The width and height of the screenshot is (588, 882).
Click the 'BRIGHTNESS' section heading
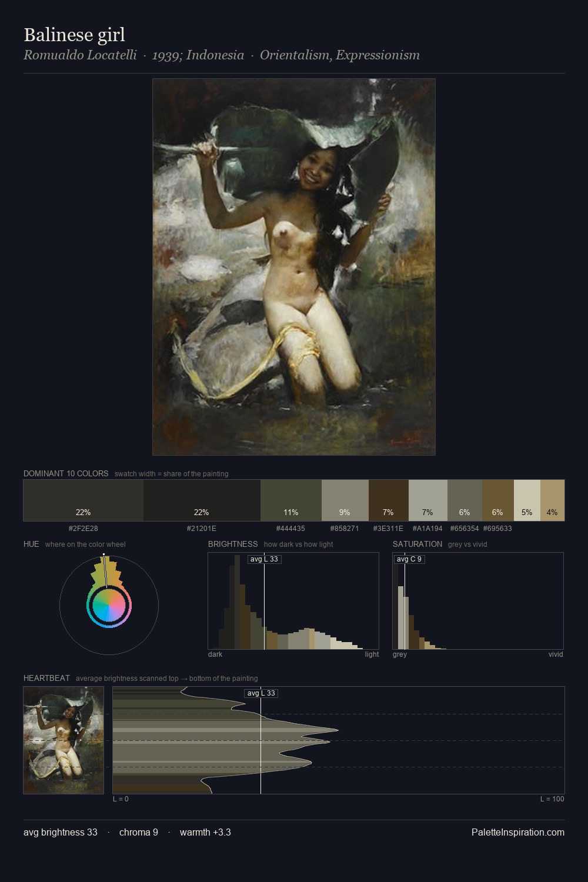[233, 544]
